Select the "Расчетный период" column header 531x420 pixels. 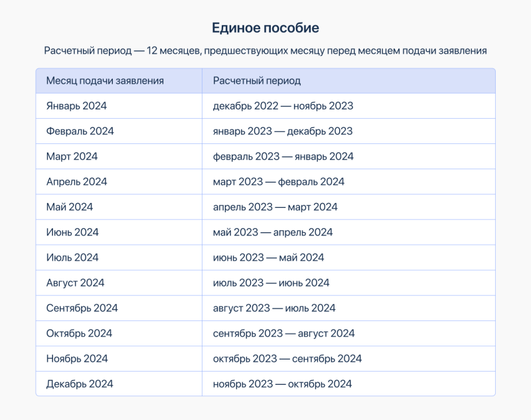tap(257, 81)
